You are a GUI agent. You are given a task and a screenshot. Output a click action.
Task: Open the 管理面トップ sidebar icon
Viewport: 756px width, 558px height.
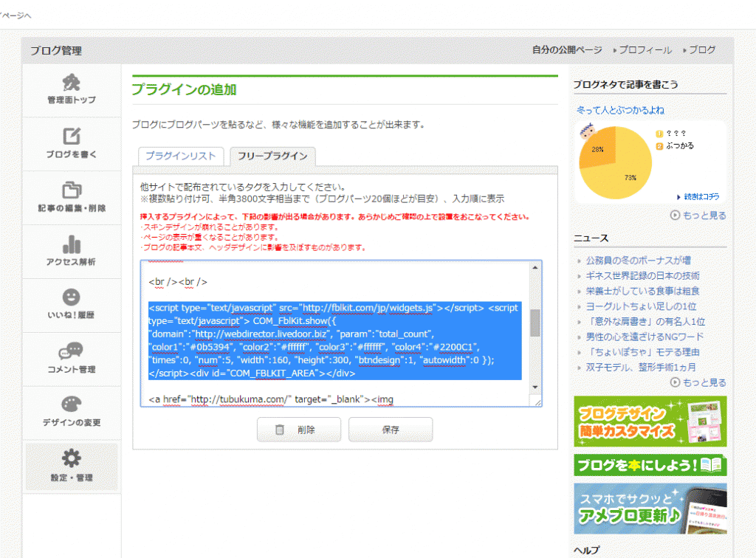pyautogui.click(x=72, y=83)
